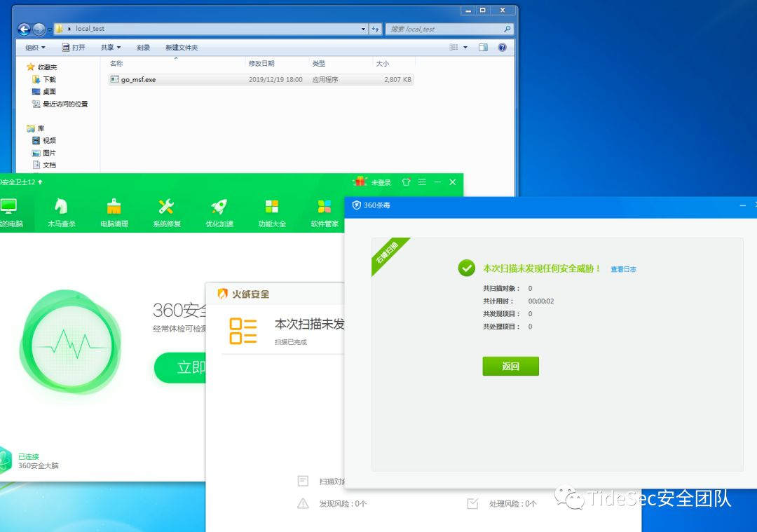This screenshot has width=757, height=532.
Task: Toggle the preview pane icon
Action: (483, 47)
